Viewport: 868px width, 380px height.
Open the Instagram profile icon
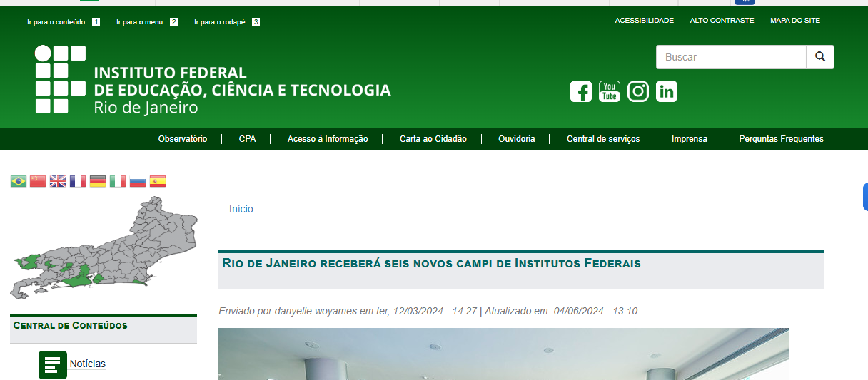pos(638,91)
